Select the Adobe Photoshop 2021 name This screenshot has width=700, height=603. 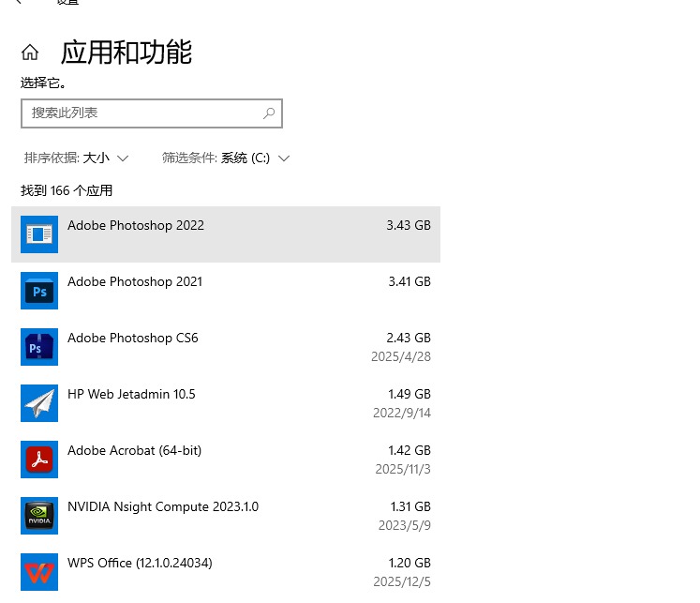(135, 282)
